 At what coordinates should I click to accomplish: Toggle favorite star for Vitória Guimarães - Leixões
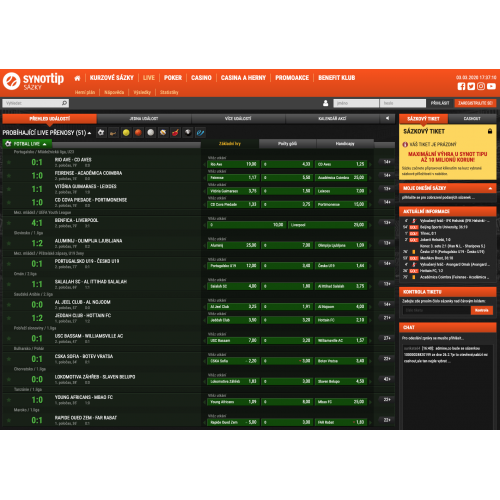coord(9,189)
